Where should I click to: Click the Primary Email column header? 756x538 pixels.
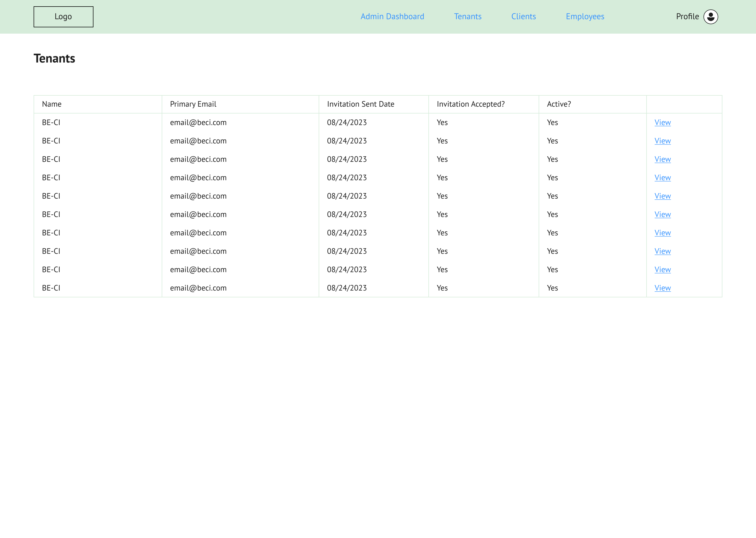point(193,104)
